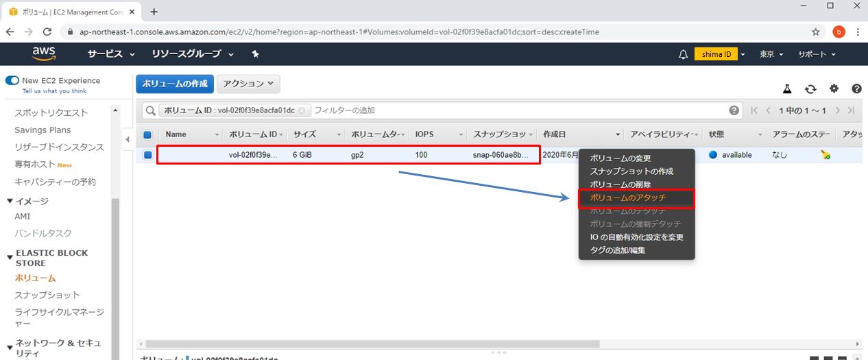Screen dimensions: 868x360
Task: Go to next results page
Action: click(x=837, y=110)
